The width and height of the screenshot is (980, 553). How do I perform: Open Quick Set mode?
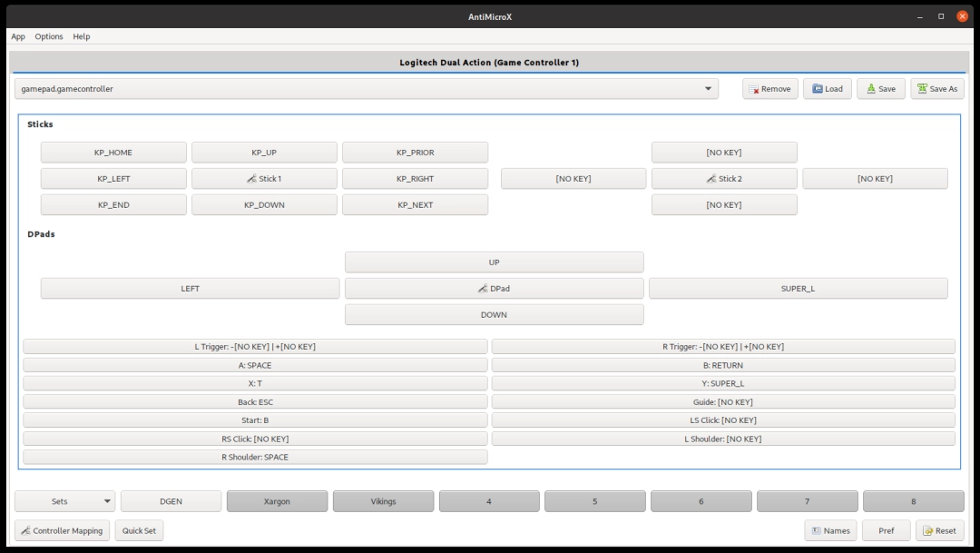(139, 530)
